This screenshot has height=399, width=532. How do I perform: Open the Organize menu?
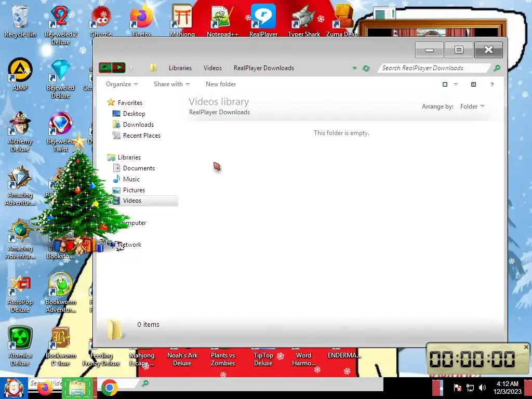coord(122,84)
